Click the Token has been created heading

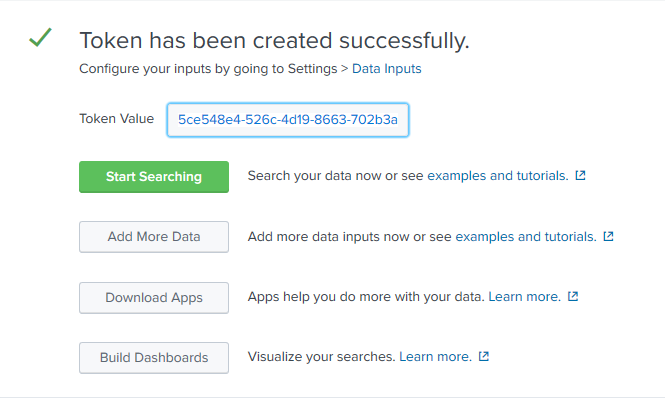[x=274, y=41]
